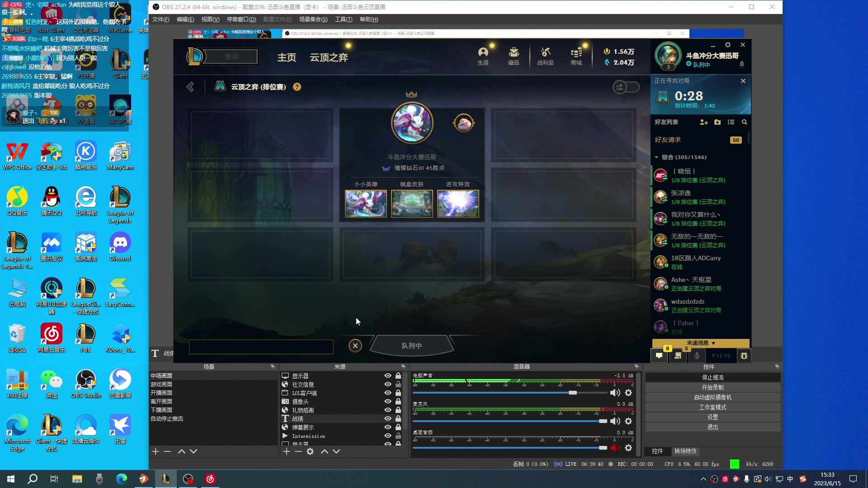The image size is (868, 488).
Task: Click the lobby chat input field
Action: pos(261,347)
